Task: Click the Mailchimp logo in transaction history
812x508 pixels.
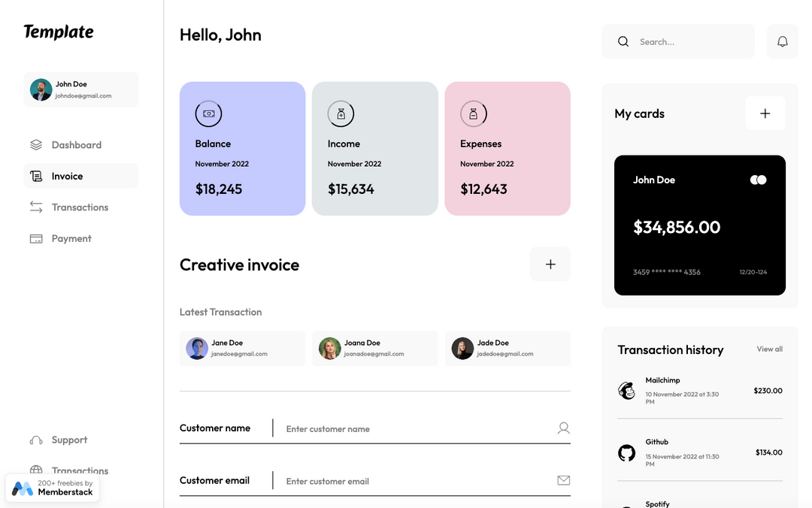Action: pos(626,391)
